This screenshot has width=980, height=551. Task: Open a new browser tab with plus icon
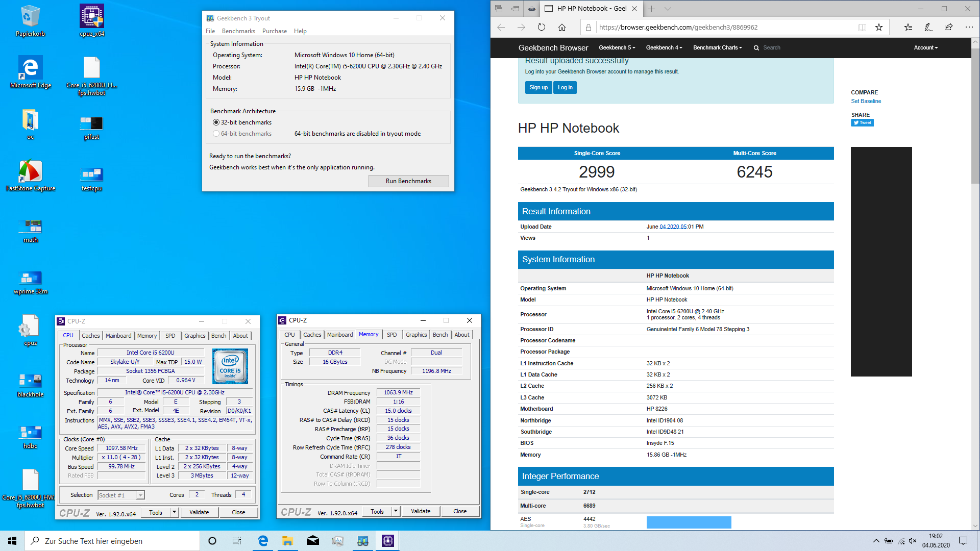[x=651, y=9]
